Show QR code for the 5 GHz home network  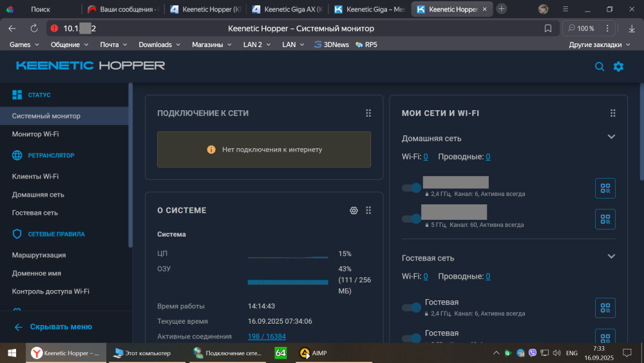605,219
